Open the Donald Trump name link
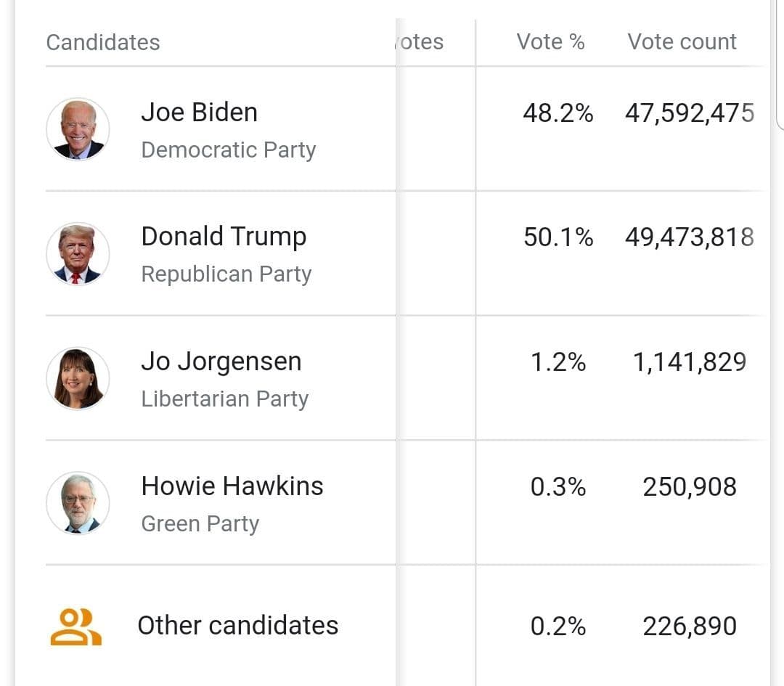 coord(224,237)
